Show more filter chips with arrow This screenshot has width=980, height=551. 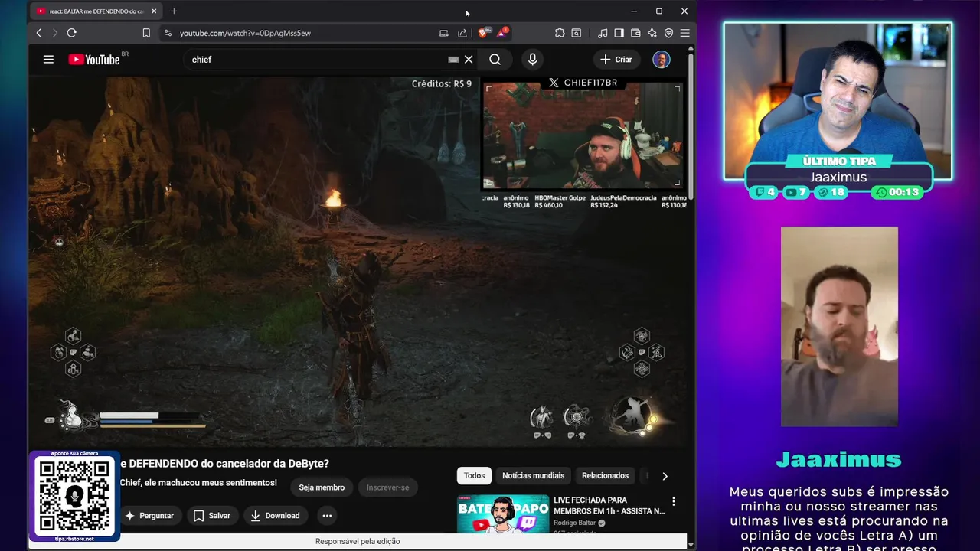point(665,475)
